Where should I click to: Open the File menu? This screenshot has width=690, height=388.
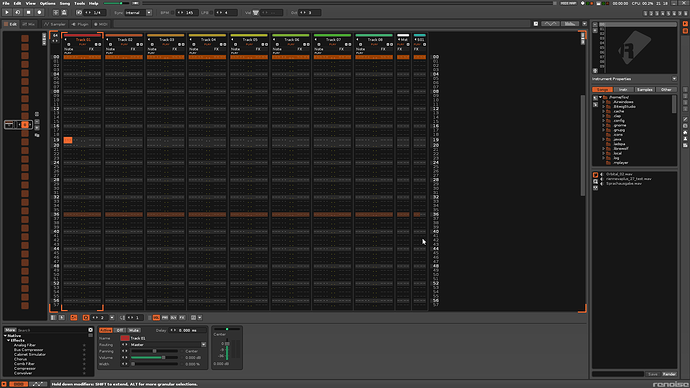[6, 3]
